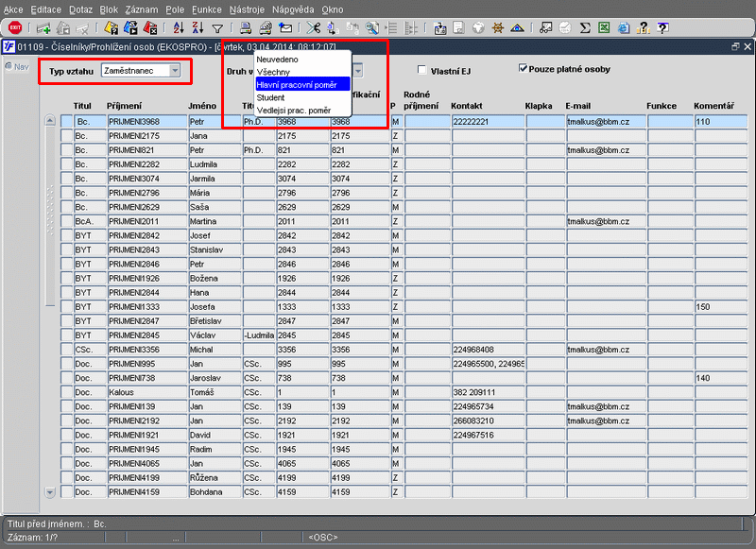
Task: Open the Dotaz menu
Action: tap(79, 9)
